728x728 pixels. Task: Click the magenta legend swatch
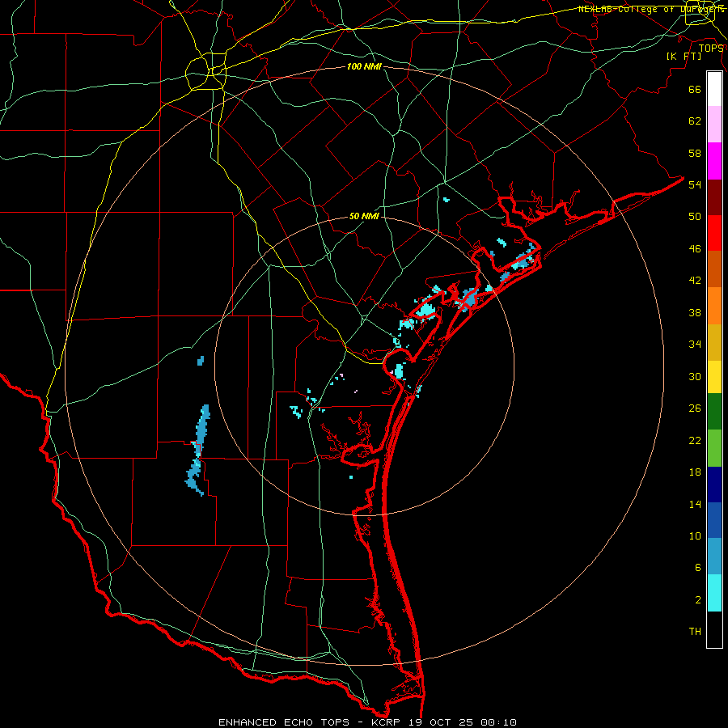point(714,161)
